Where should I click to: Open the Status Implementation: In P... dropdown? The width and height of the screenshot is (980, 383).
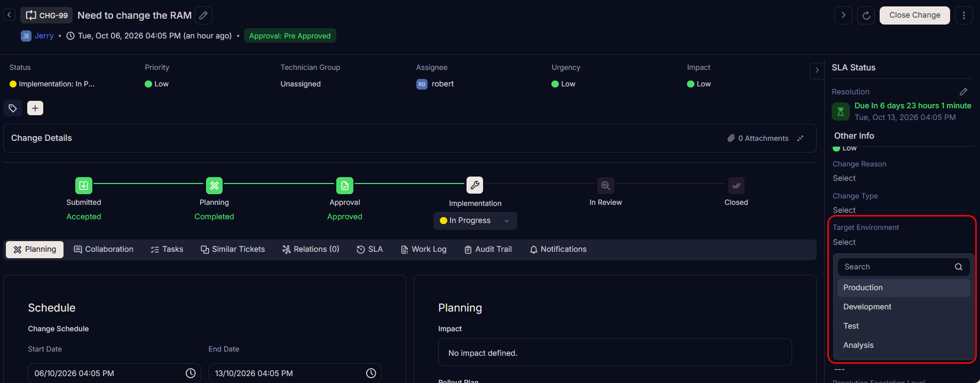[x=52, y=84]
